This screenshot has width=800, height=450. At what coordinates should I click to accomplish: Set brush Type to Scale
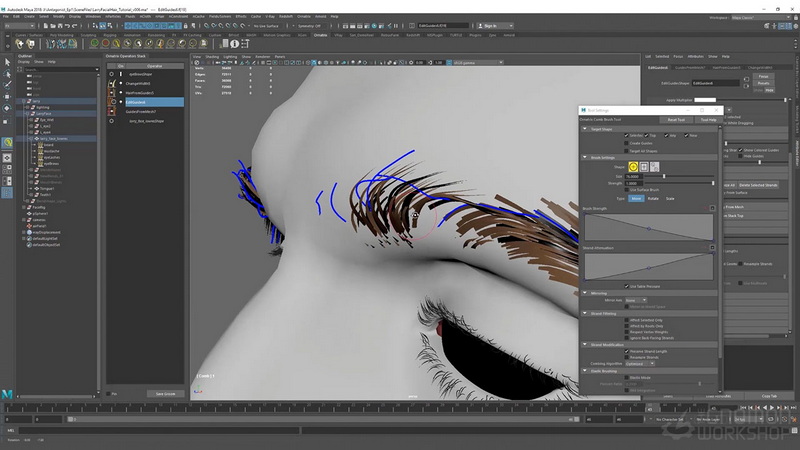(x=670, y=198)
